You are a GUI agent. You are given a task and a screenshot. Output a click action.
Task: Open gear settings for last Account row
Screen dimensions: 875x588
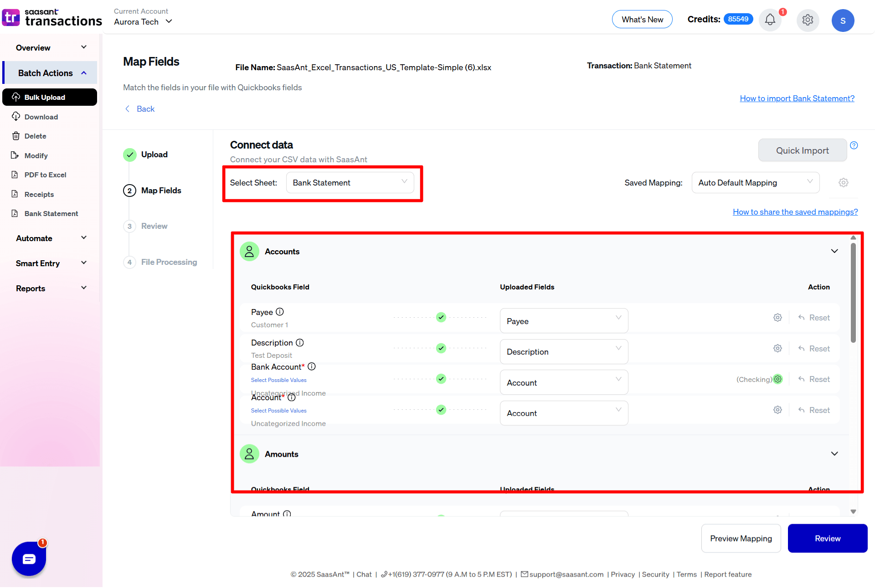(778, 410)
